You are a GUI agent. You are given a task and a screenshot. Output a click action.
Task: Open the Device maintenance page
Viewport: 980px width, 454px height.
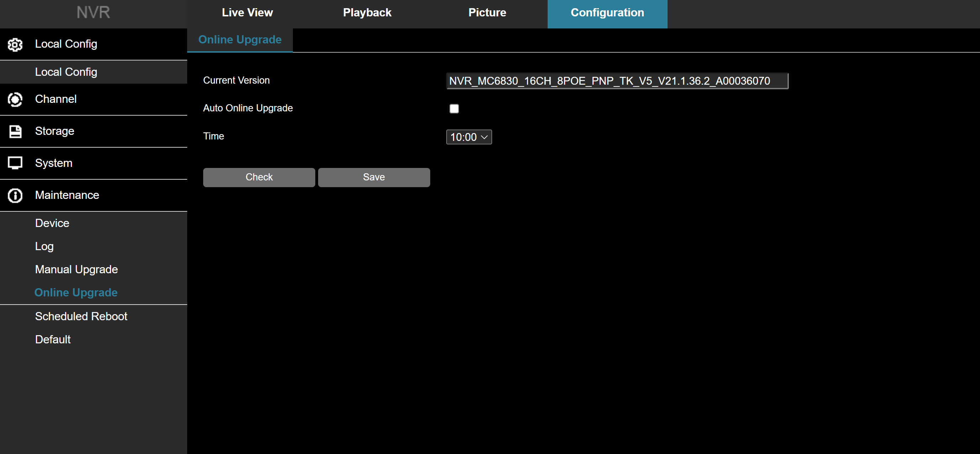tap(94, 223)
